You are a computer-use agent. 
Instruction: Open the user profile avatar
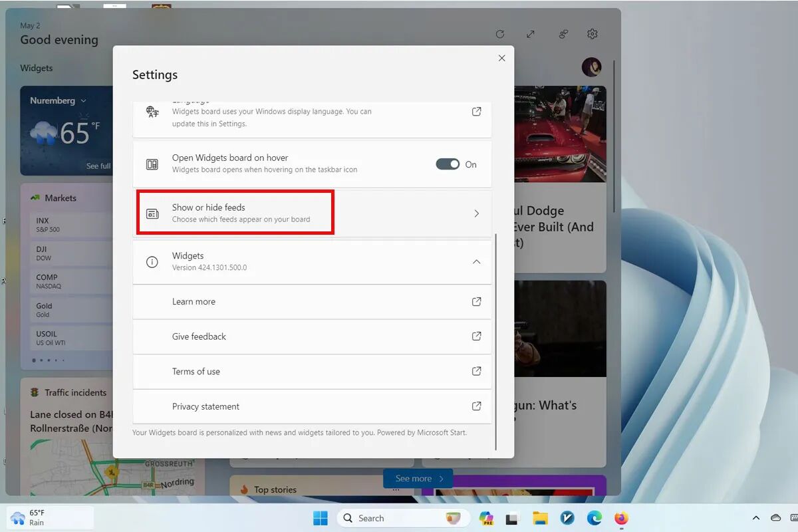591,67
